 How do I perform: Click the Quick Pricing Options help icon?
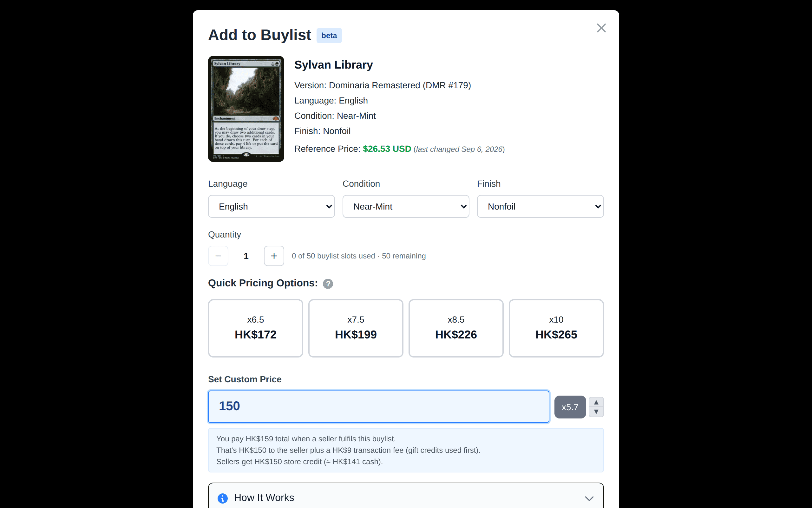[x=328, y=284]
